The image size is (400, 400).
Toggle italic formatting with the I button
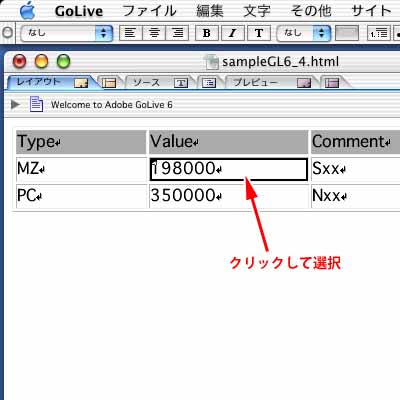pyautogui.click(x=233, y=33)
